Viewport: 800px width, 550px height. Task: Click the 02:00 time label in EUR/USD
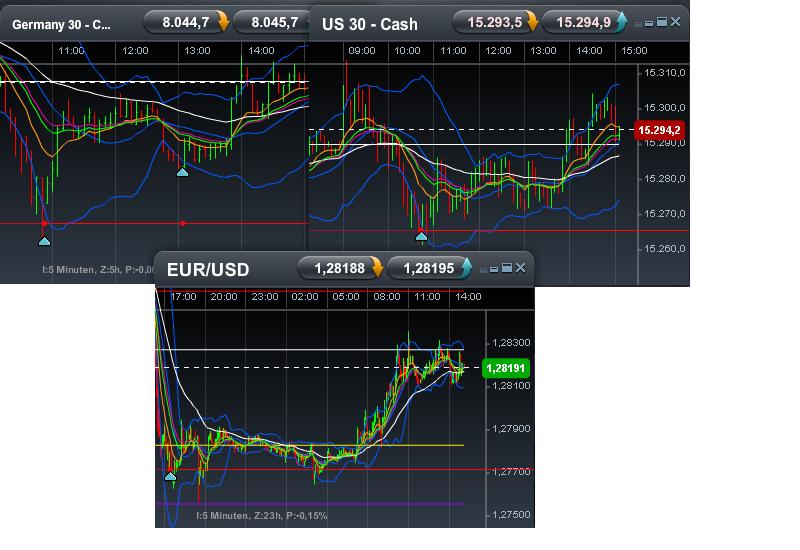coord(305,296)
